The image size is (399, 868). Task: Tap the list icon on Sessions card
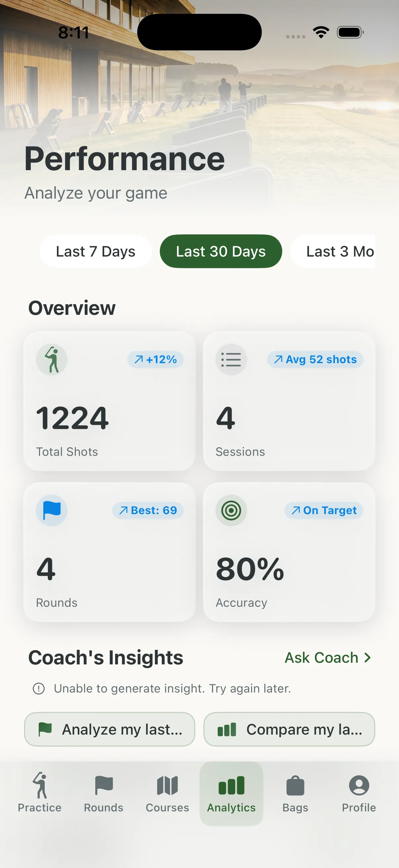(231, 360)
